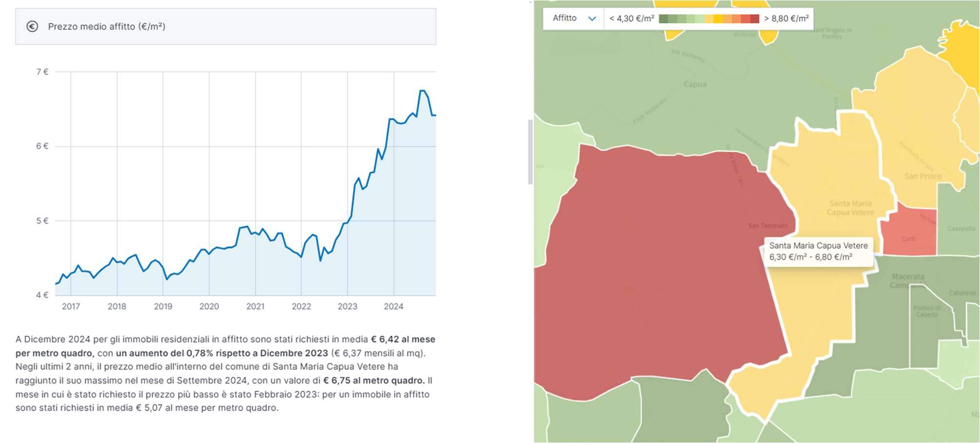980x443 pixels.
Task: Click the chevron arrow next to Affitto
Action: pos(592,19)
